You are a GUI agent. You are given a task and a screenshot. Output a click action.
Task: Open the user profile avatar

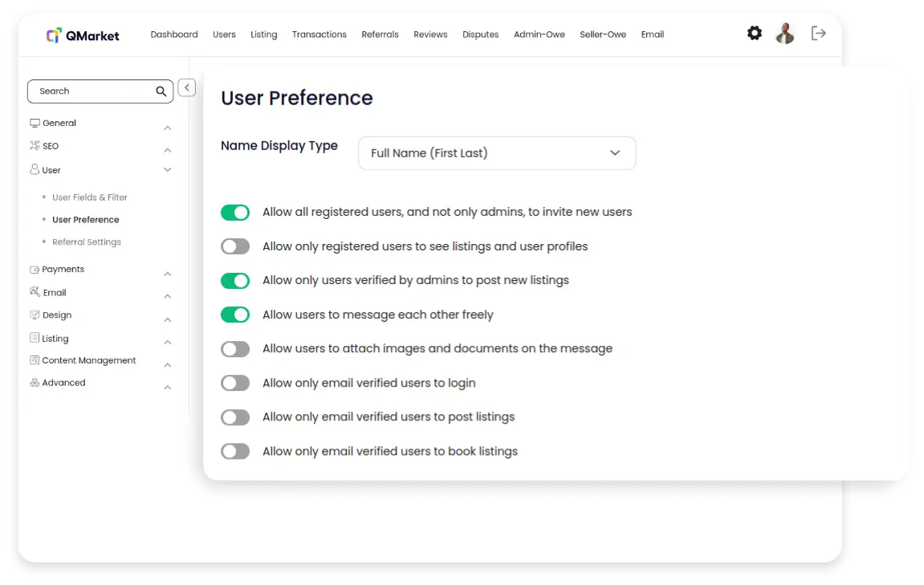[785, 34]
